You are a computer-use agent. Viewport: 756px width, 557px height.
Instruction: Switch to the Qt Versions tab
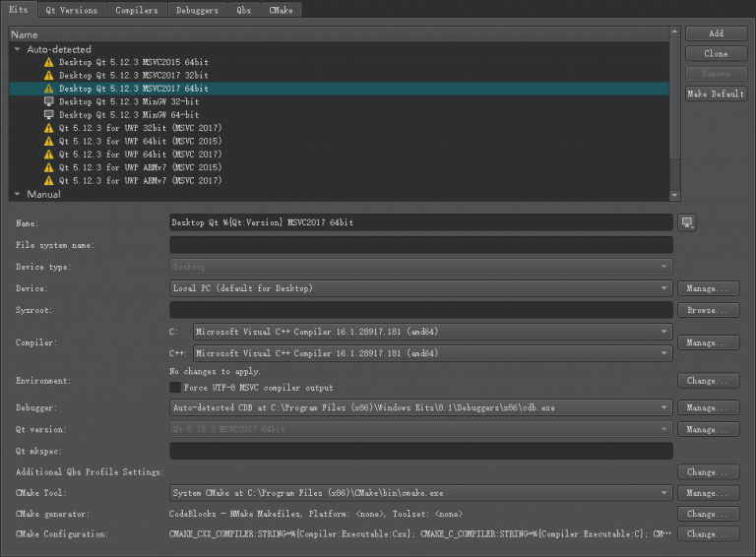coord(72,10)
